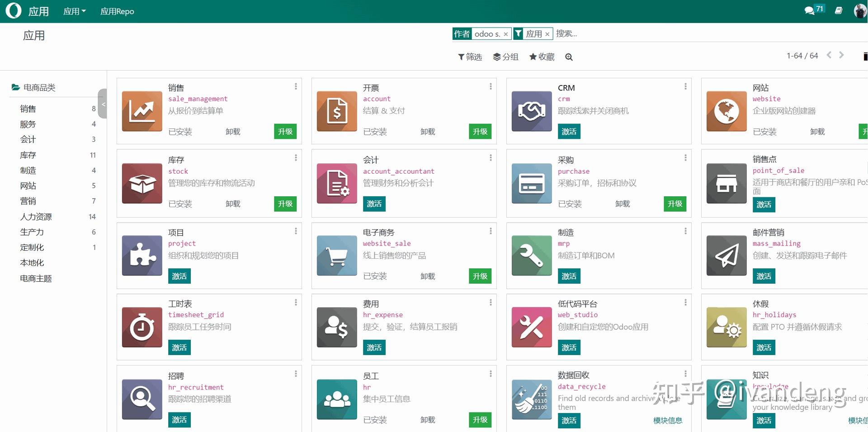868x432 pixels.
Task: Click the Inventory (stock) box icon
Action: point(142,183)
